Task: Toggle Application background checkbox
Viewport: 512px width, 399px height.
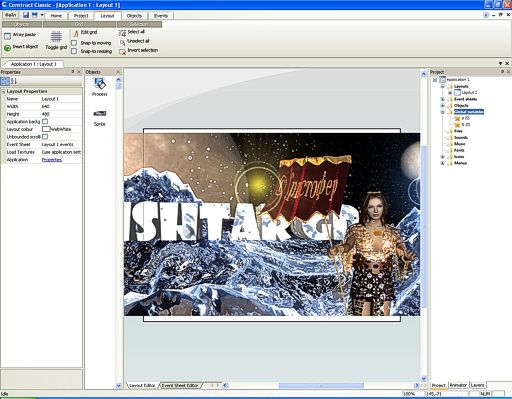Action: [x=45, y=122]
